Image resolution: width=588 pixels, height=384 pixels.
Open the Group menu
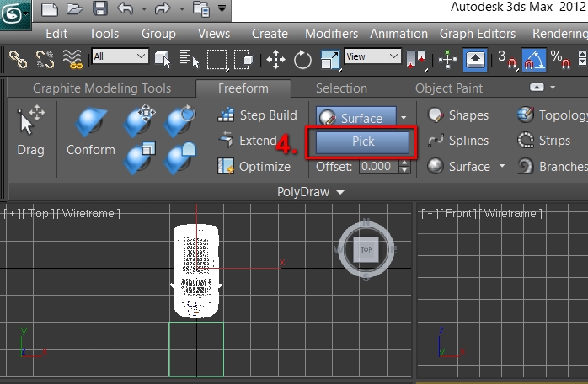point(158,34)
